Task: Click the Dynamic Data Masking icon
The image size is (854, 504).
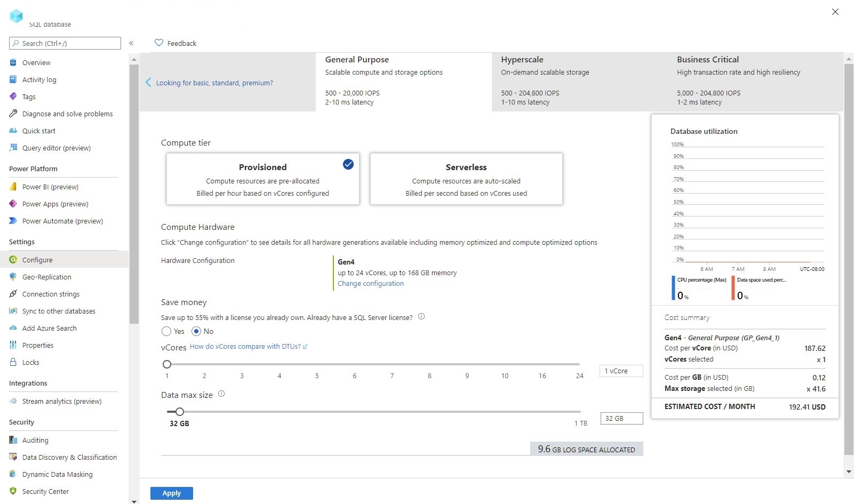Action: tap(13, 474)
